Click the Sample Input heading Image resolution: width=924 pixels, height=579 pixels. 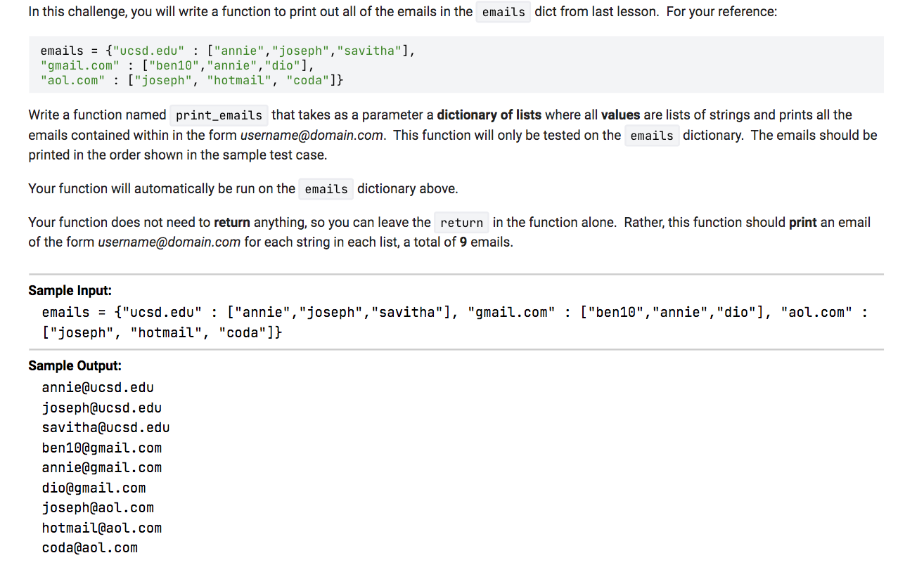tap(70, 290)
